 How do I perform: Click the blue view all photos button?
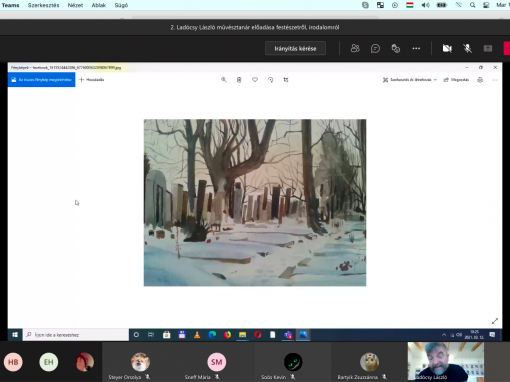(42, 80)
